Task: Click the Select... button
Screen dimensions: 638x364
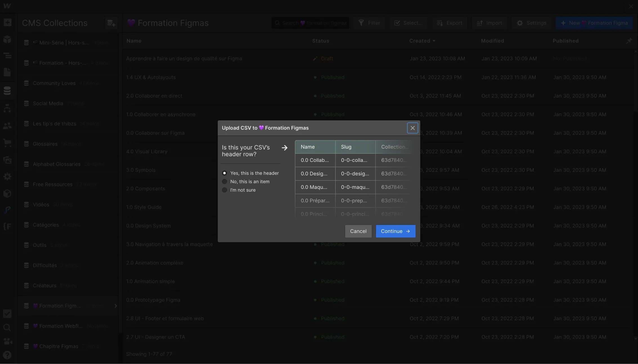Action: click(x=408, y=23)
